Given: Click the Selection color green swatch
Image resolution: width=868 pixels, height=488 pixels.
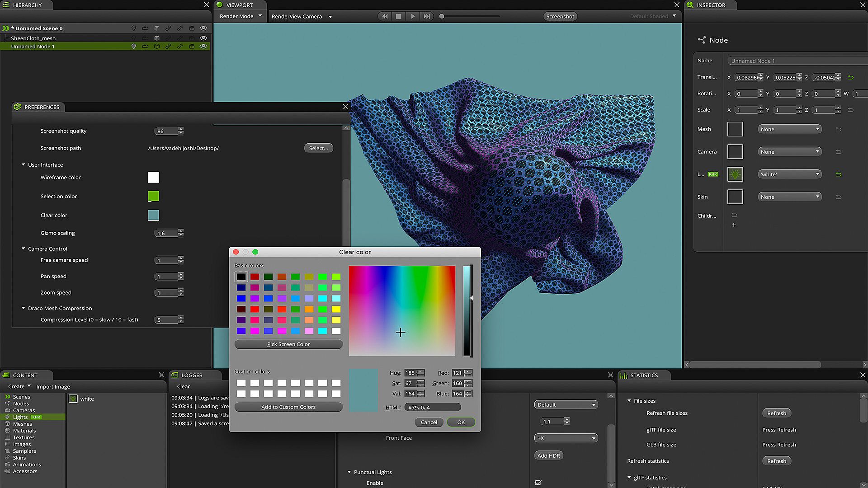Looking at the screenshot, I should [x=153, y=196].
